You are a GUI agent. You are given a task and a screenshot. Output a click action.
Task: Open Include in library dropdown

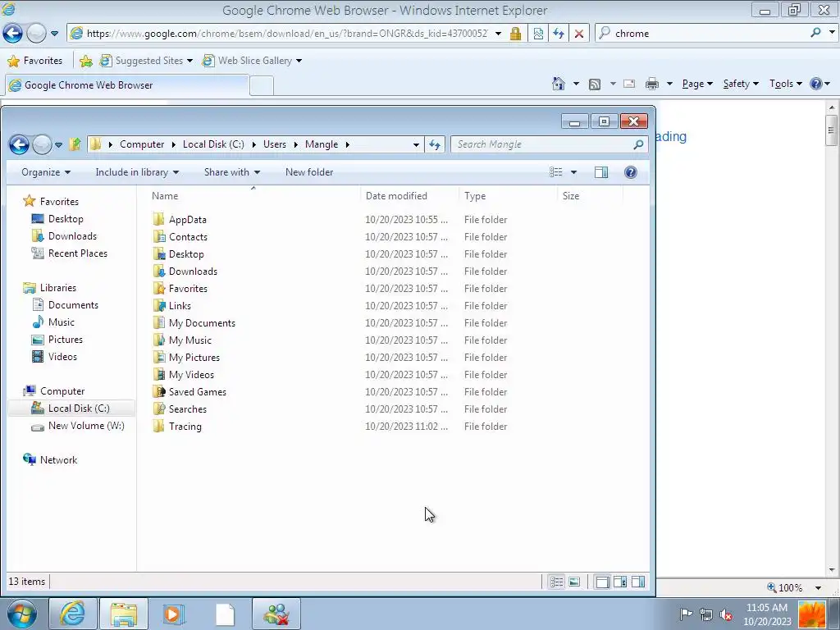click(137, 172)
